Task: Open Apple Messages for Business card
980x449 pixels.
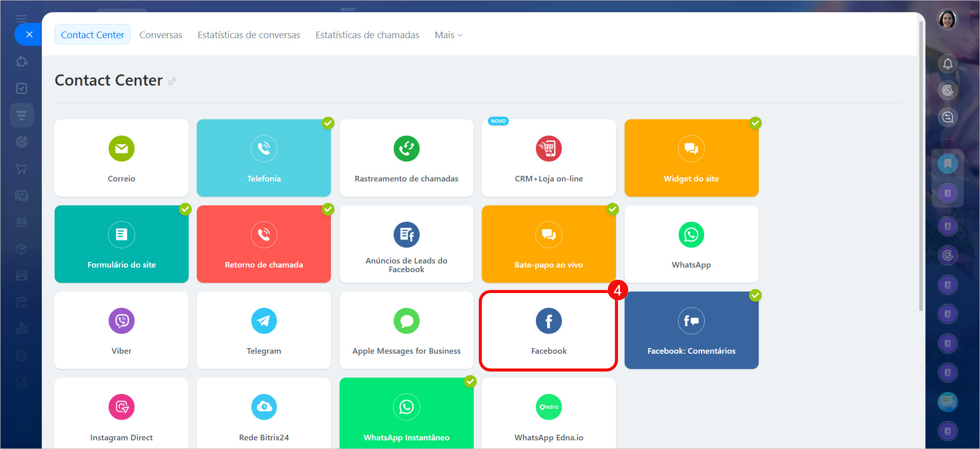Action: [x=406, y=330]
